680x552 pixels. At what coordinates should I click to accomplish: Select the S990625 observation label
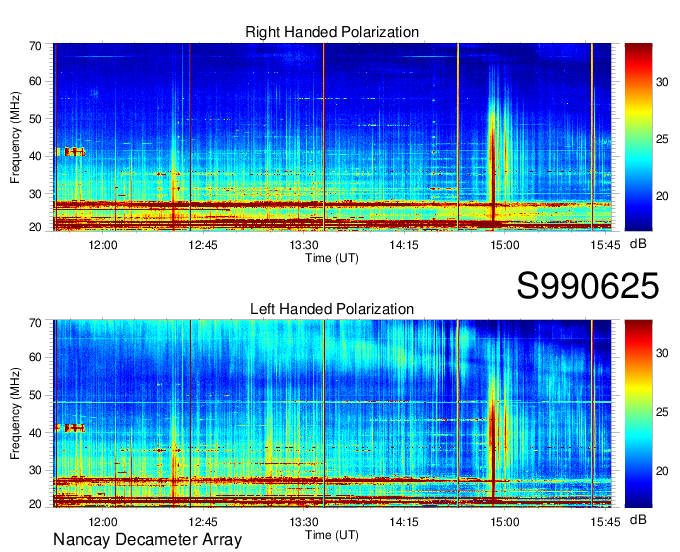click(x=588, y=286)
